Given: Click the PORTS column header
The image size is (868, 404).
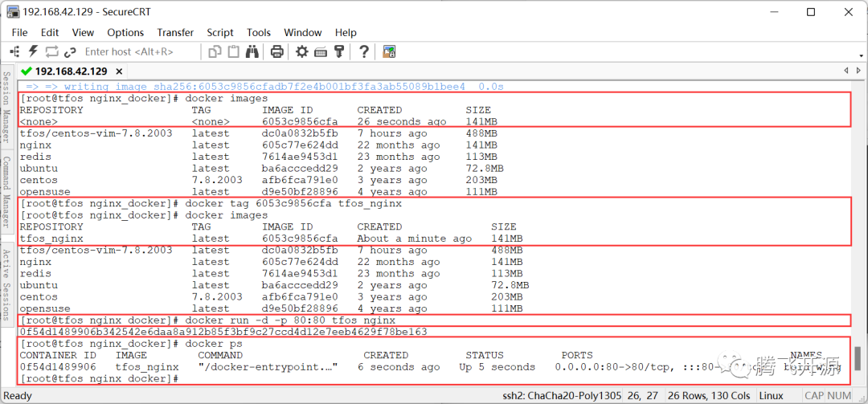Looking at the screenshot, I should (x=577, y=355).
